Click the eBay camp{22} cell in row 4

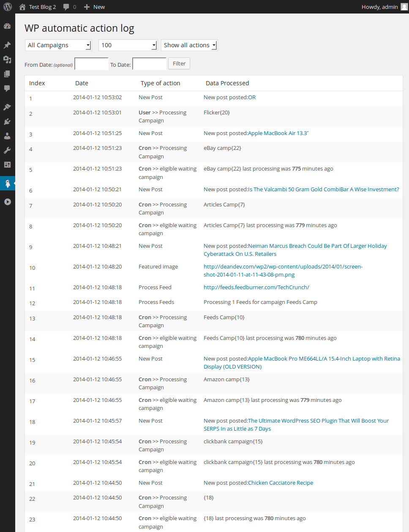pyautogui.click(x=222, y=148)
